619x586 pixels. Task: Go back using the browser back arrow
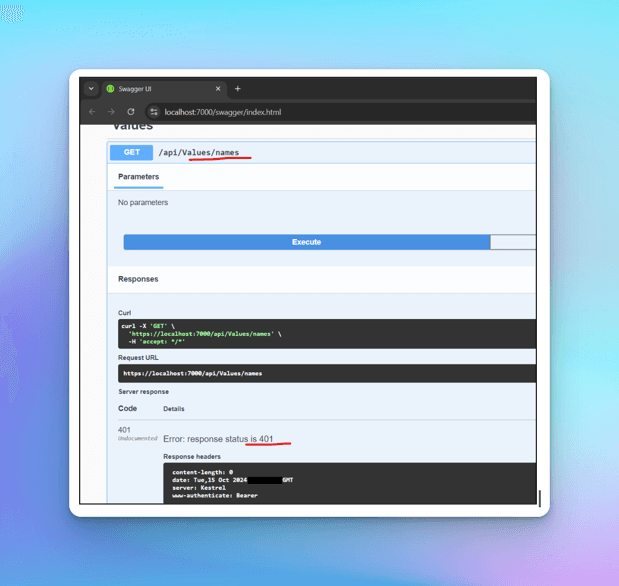[x=92, y=112]
